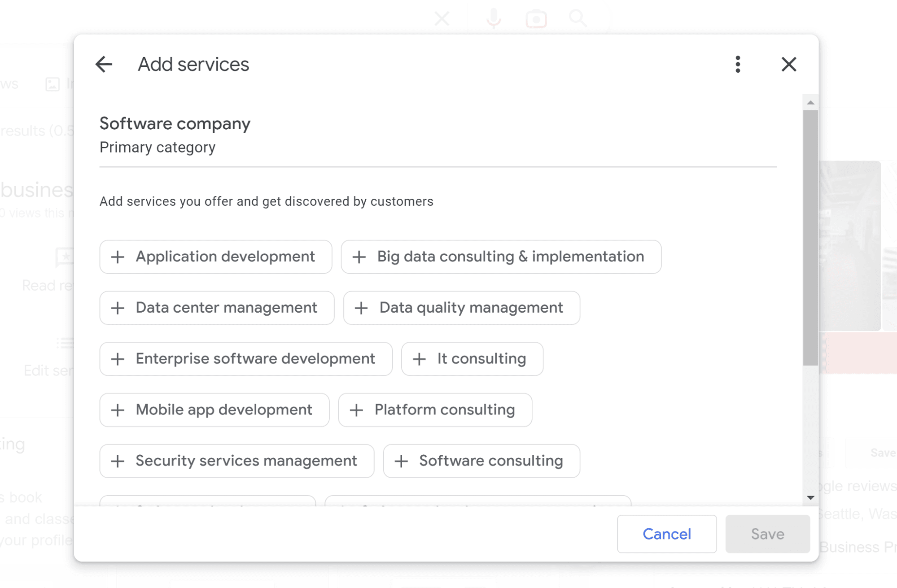Click the back arrow in dialog header

click(x=104, y=64)
